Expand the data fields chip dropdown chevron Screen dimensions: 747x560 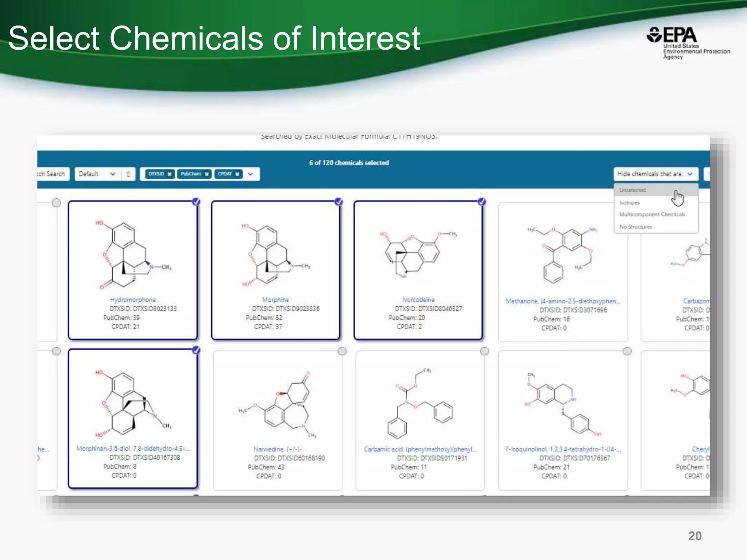click(251, 174)
